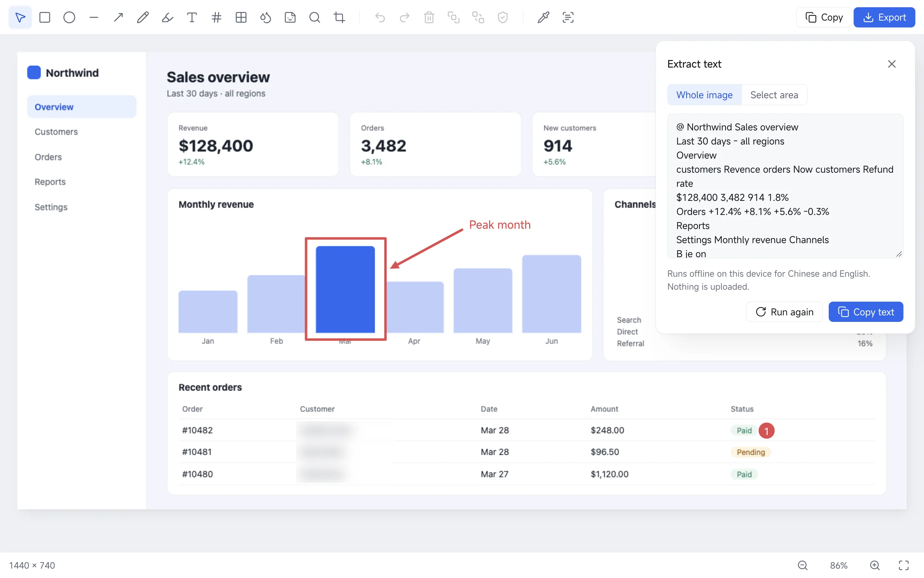Click the $128,400 revenue value
The image size is (924, 578).
(x=216, y=146)
